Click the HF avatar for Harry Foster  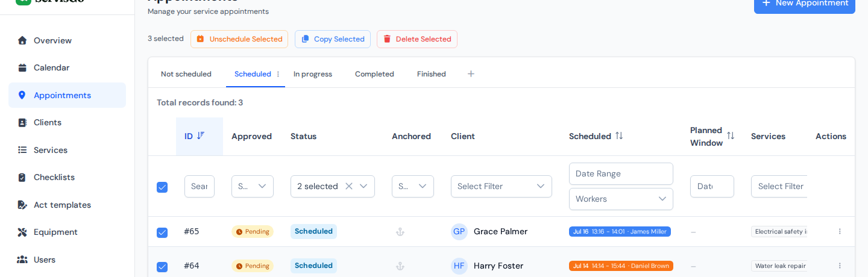459,266
